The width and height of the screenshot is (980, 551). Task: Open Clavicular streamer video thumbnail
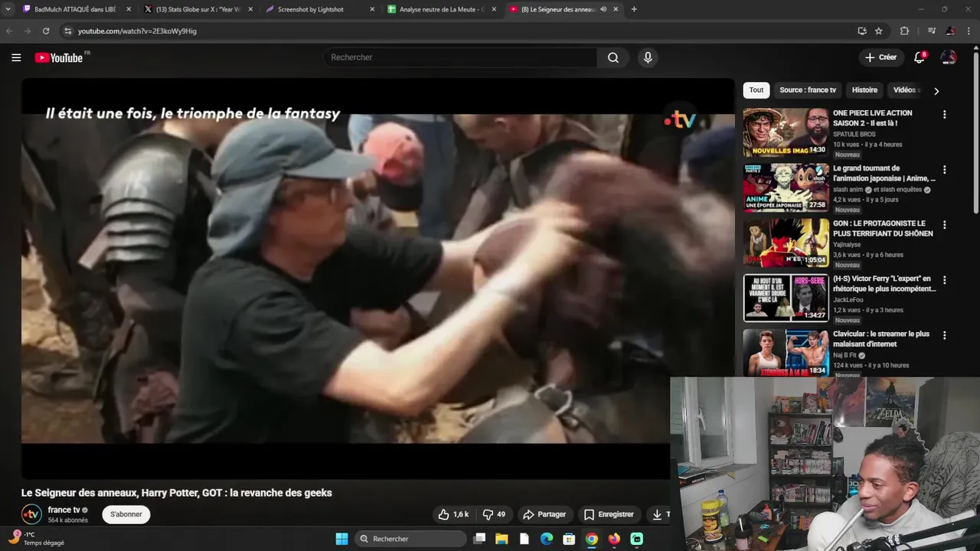pyautogui.click(x=786, y=353)
